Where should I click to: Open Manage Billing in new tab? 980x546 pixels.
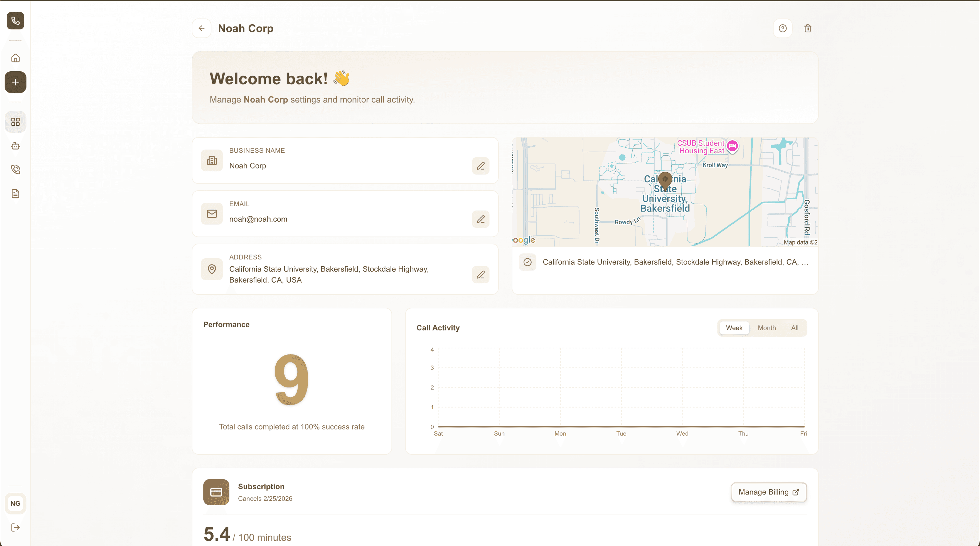click(x=768, y=492)
